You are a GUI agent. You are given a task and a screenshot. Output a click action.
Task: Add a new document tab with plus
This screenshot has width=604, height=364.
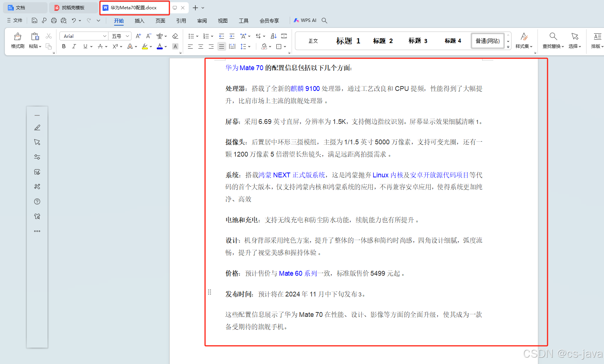[x=195, y=7]
